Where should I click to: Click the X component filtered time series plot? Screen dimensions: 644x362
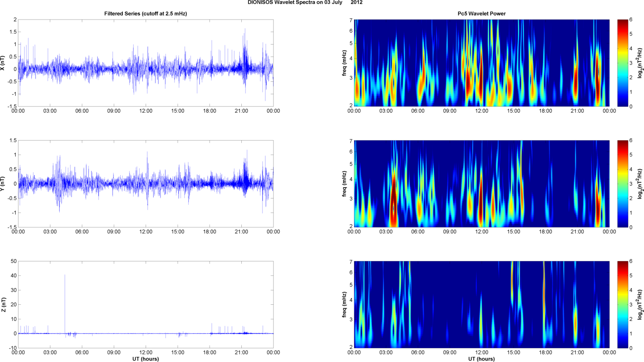coord(146,63)
